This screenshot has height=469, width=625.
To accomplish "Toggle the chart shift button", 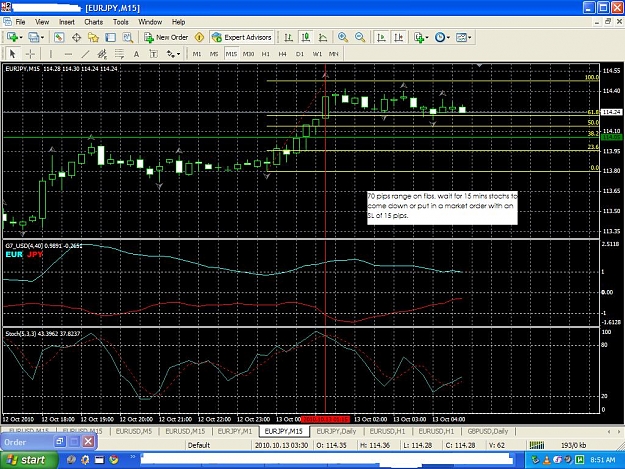I will coord(398,37).
